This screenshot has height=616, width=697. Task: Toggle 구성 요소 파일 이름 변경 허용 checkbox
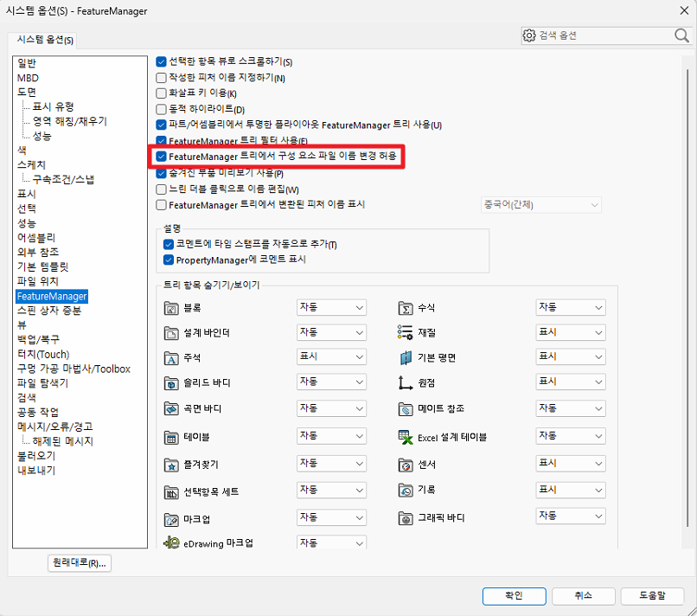point(161,157)
